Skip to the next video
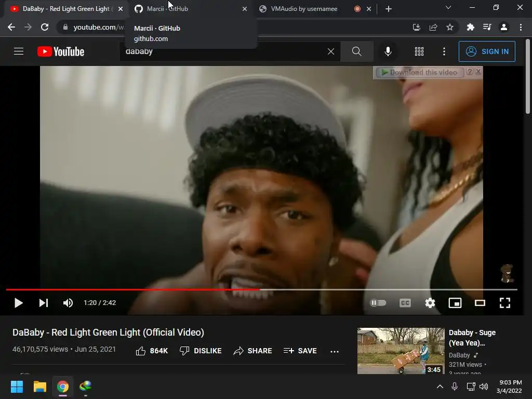Image resolution: width=532 pixels, height=399 pixels. (x=44, y=303)
